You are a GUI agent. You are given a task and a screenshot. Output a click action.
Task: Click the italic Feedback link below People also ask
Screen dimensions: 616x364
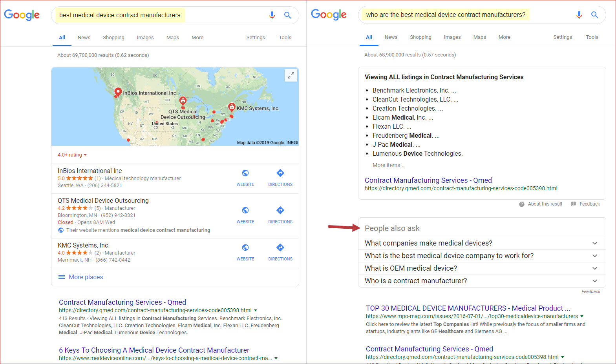(591, 291)
